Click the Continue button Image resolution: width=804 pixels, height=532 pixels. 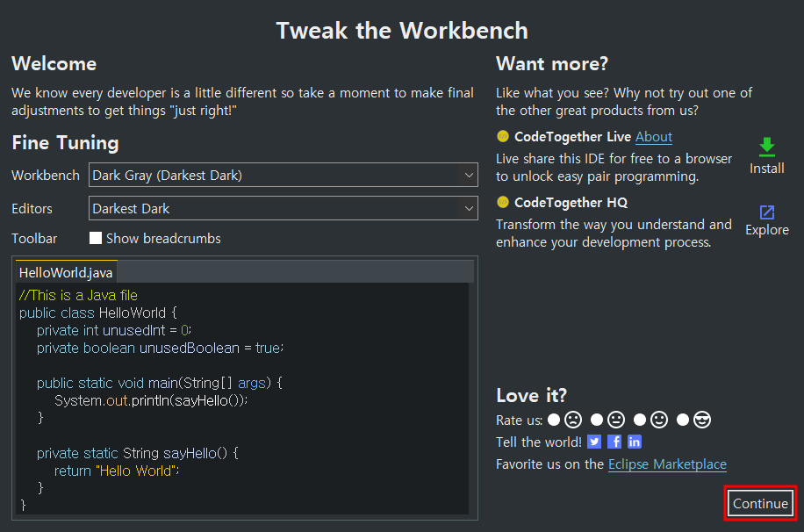tap(760, 503)
